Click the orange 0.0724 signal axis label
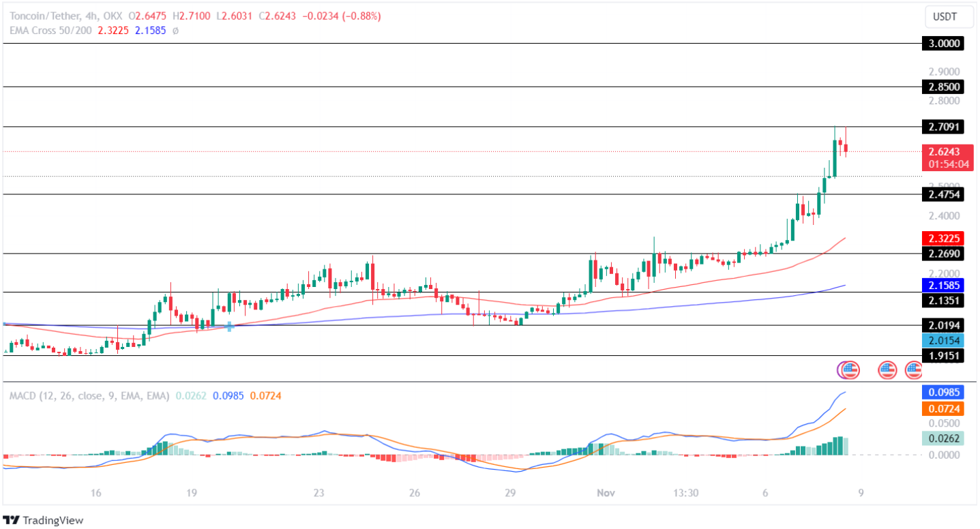The height and width of the screenshot is (529, 980). click(x=942, y=410)
